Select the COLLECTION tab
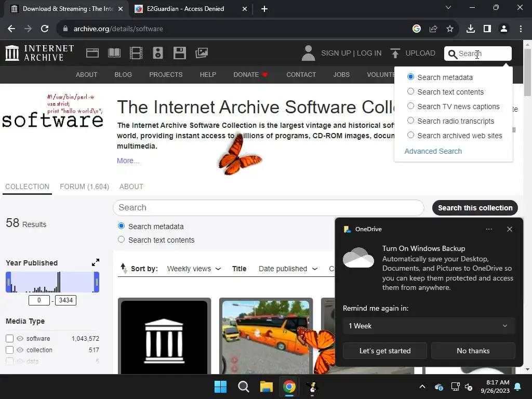The width and height of the screenshot is (532, 399). click(27, 187)
